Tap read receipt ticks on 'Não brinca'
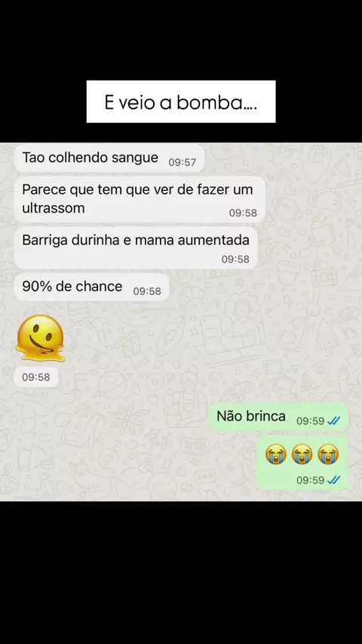This screenshot has width=362, height=644. click(x=333, y=421)
